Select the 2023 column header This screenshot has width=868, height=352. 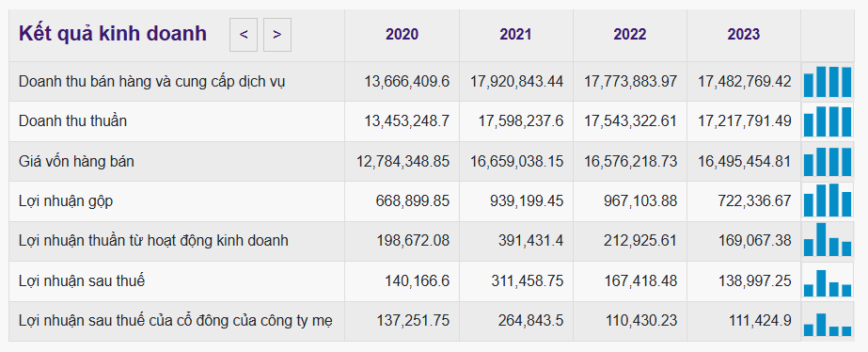(744, 35)
